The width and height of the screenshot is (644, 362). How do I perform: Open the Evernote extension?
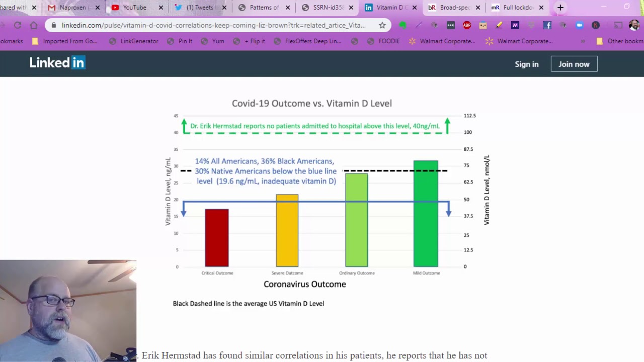coord(403,25)
